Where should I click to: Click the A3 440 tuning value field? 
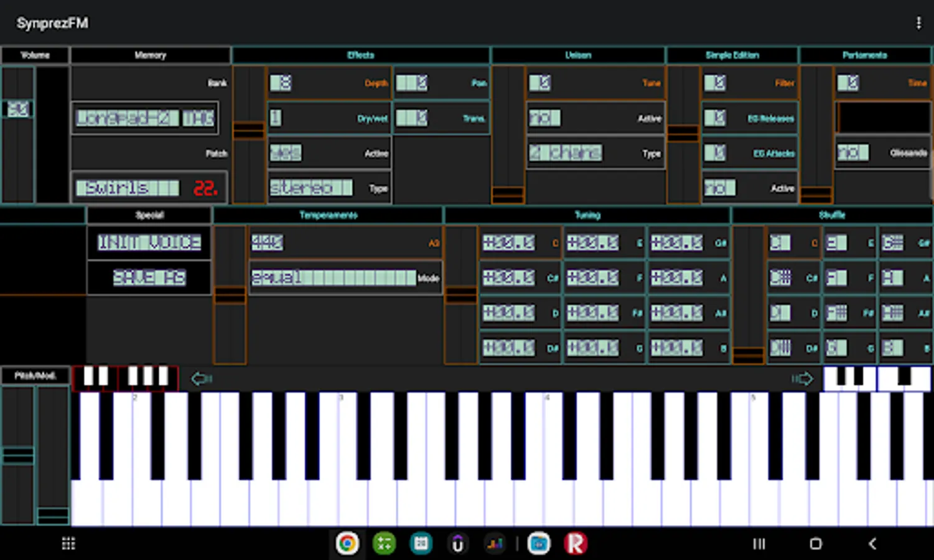[268, 243]
